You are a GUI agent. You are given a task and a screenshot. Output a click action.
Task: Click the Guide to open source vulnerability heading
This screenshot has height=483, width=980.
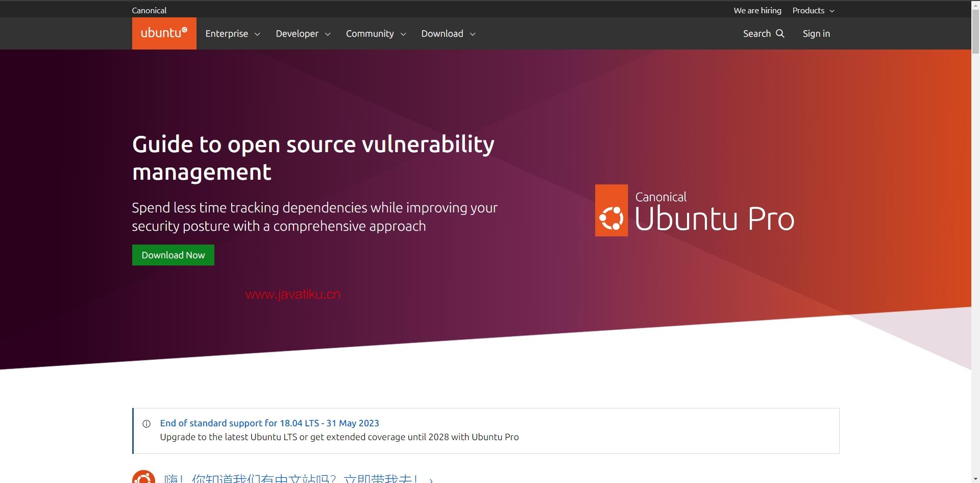pos(313,158)
